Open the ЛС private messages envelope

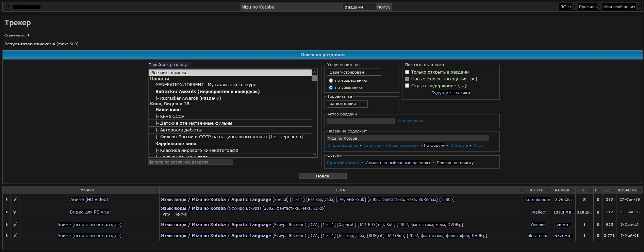[x=565, y=7]
